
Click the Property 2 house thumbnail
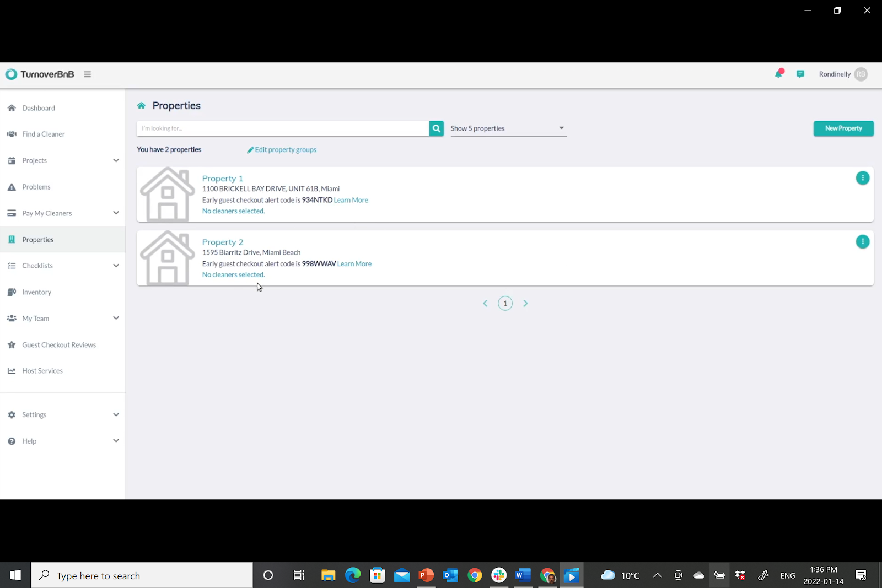point(168,258)
